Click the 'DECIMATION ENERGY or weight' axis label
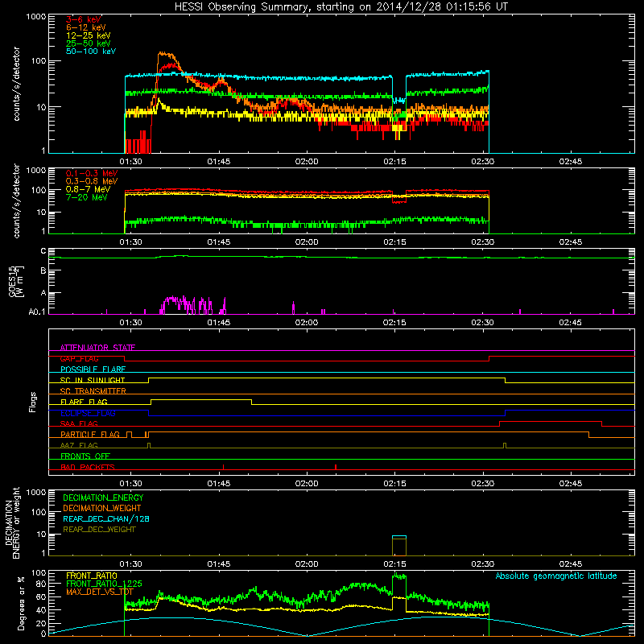The height and width of the screenshot is (644, 644). (x=12, y=522)
